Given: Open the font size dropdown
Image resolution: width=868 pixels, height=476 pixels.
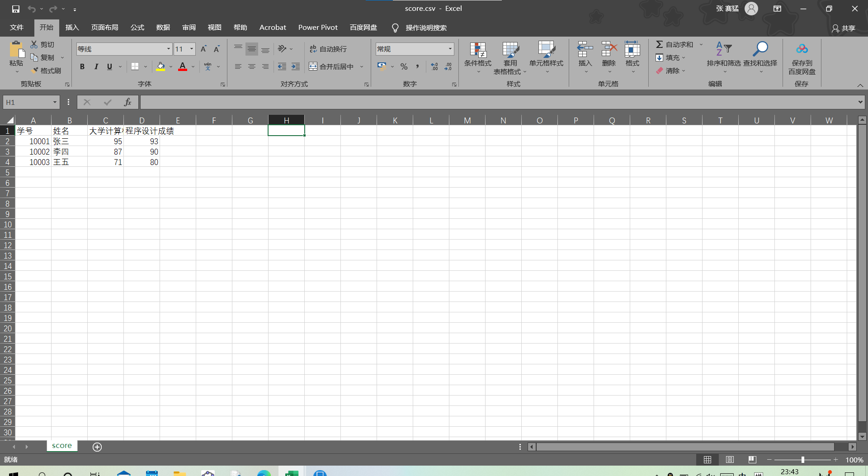Looking at the screenshot, I should tap(192, 49).
